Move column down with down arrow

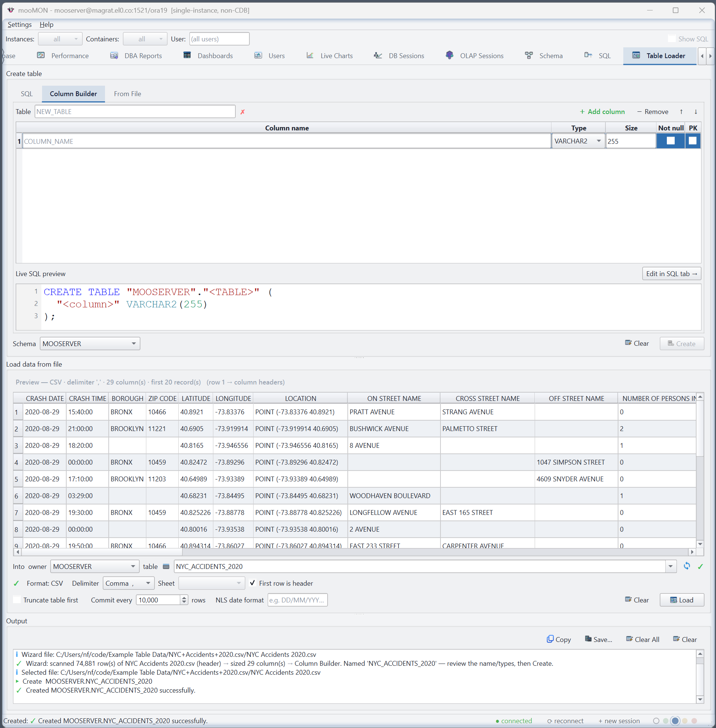[x=696, y=112]
